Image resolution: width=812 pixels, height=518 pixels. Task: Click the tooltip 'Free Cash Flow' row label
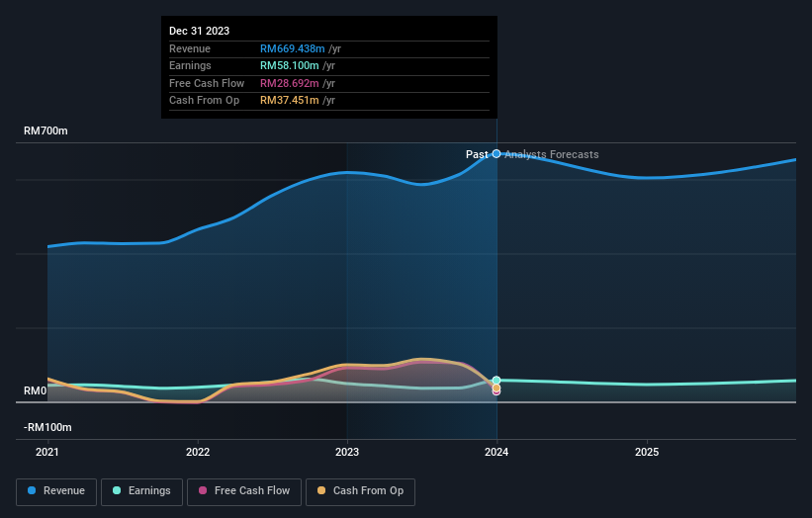click(x=207, y=83)
